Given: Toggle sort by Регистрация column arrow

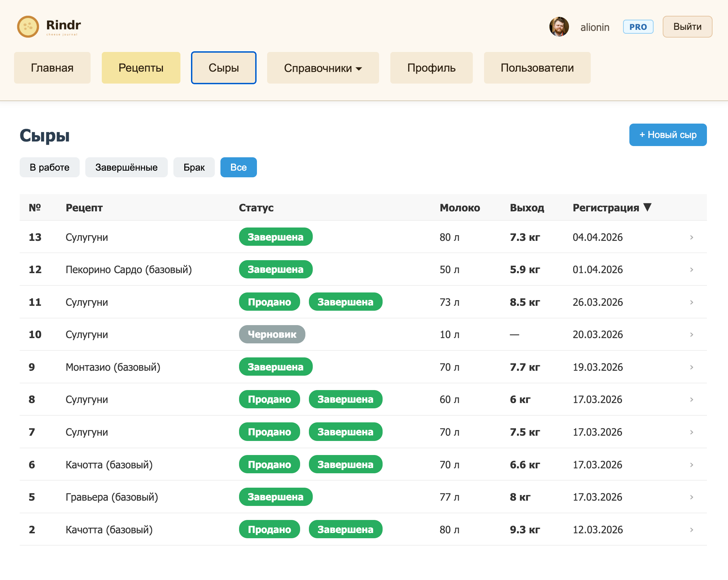Looking at the screenshot, I should coord(647,207).
